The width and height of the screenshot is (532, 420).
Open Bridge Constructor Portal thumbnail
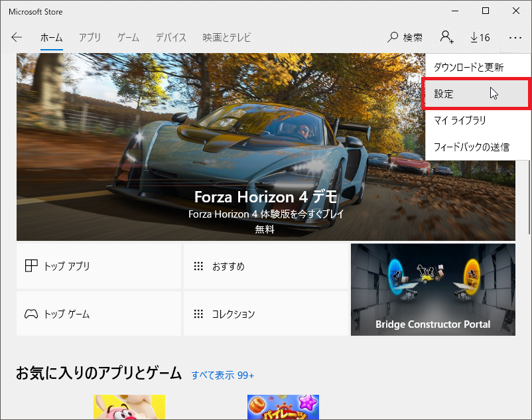point(432,289)
